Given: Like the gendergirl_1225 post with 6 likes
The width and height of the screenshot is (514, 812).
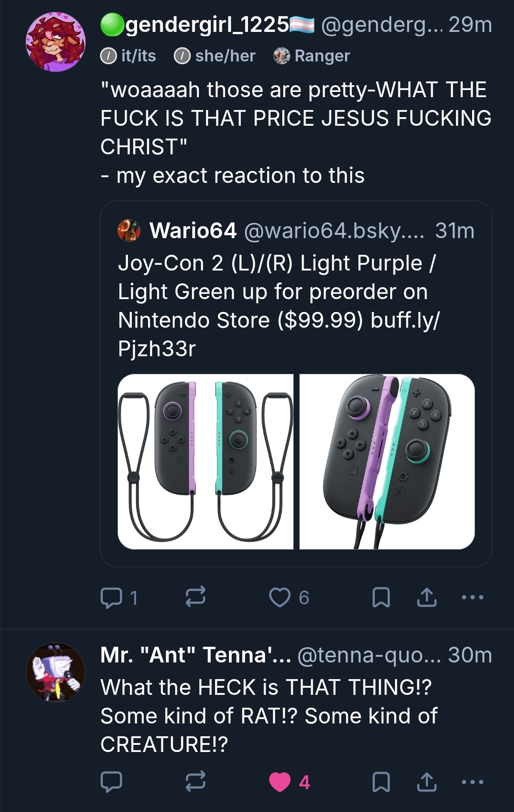Looking at the screenshot, I should pyautogui.click(x=280, y=597).
